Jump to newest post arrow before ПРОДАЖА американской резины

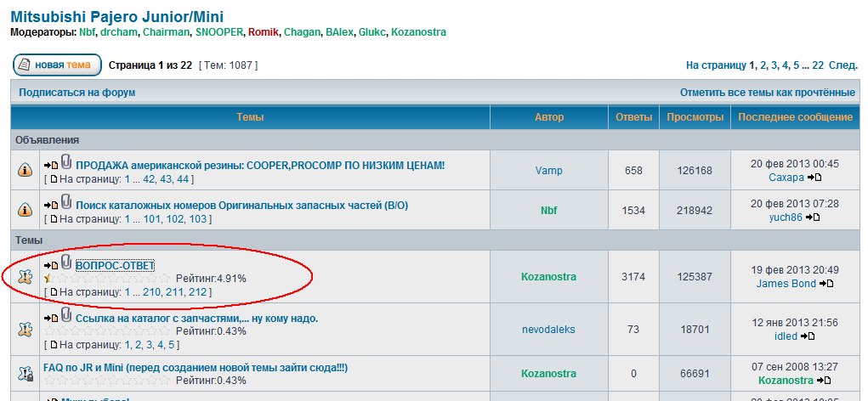coord(51,166)
